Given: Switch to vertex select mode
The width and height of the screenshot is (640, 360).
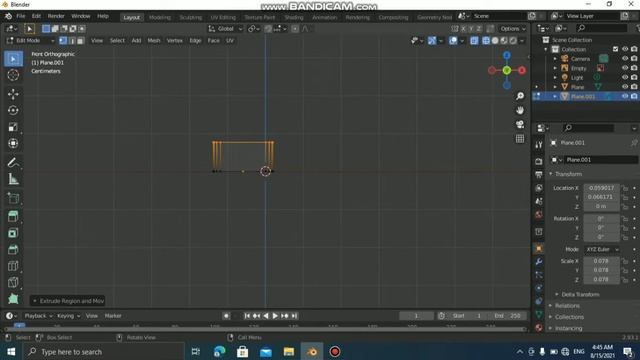Looking at the screenshot, I should (63, 41).
